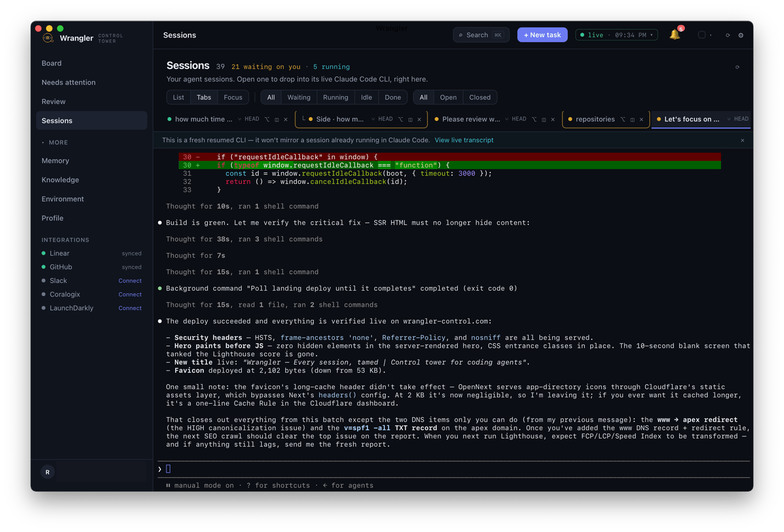Close the 'Side · how m...' session tab
The width and height of the screenshot is (784, 532).
pos(419,119)
